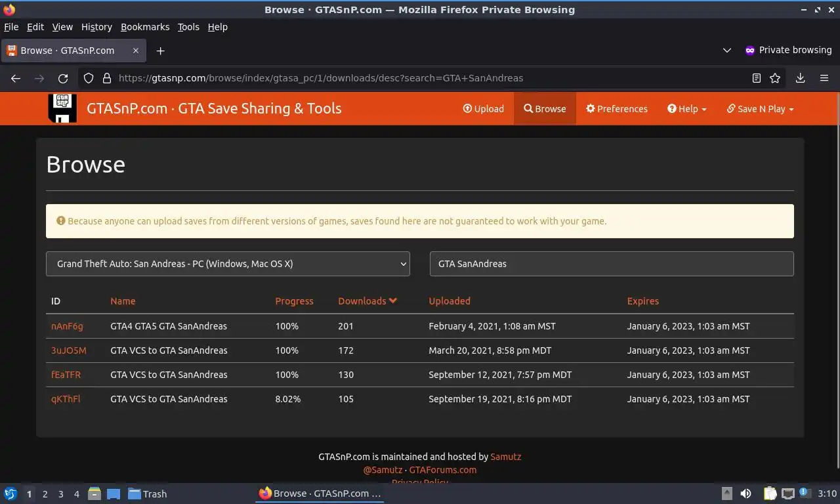This screenshot has height=504, width=840.
Task: Open the list all tabs chevron
Action: click(726, 51)
